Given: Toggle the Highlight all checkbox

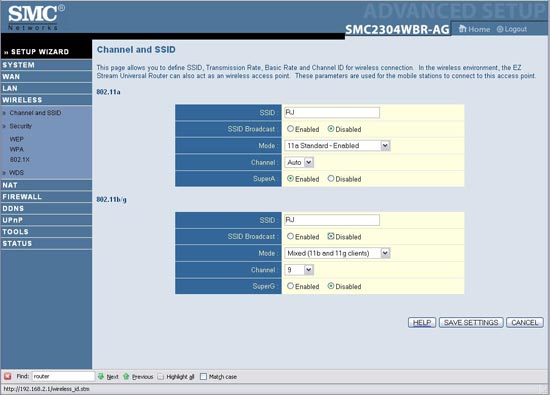Looking at the screenshot, I should click(x=161, y=376).
